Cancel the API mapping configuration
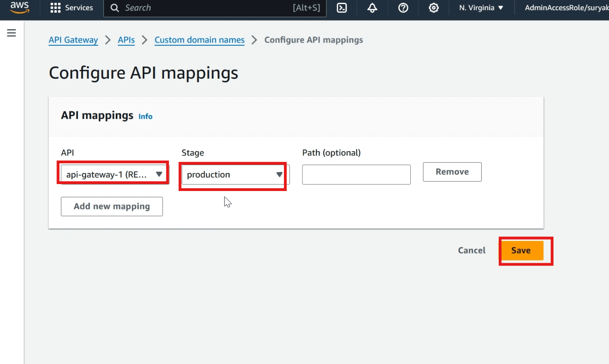This screenshot has width=609, height=364. tap(471, 250)
